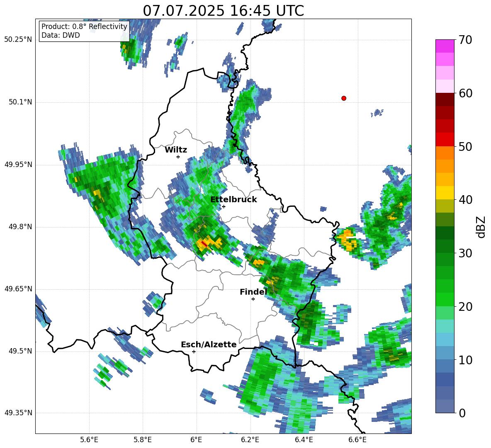The width and height of the screenshot is (491, 448).
Task: Click the magenta top segment of colorbar
Action: 445,46
